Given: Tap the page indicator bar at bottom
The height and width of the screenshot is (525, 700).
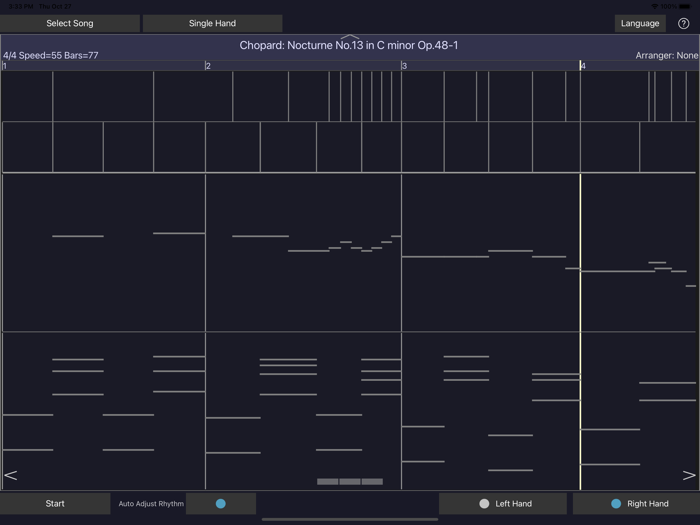Looking at the screenshot, I should pyautogui.click(x=350, y=482).
